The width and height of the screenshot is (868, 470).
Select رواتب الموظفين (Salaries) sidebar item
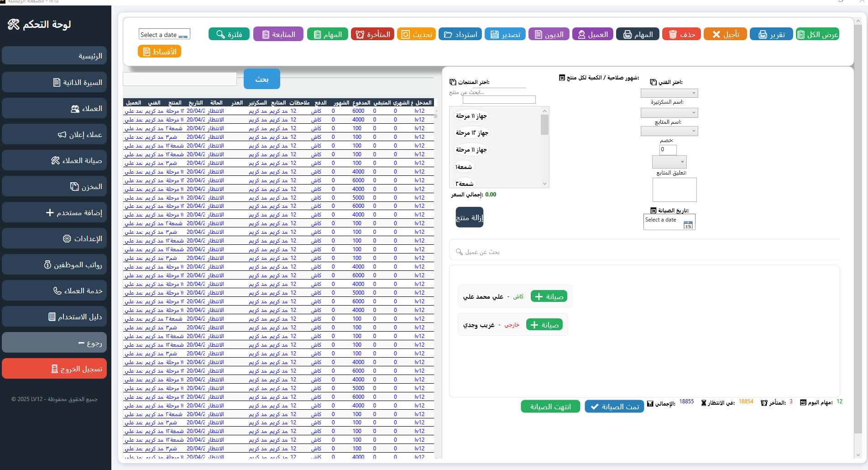(x=54, y=264)
